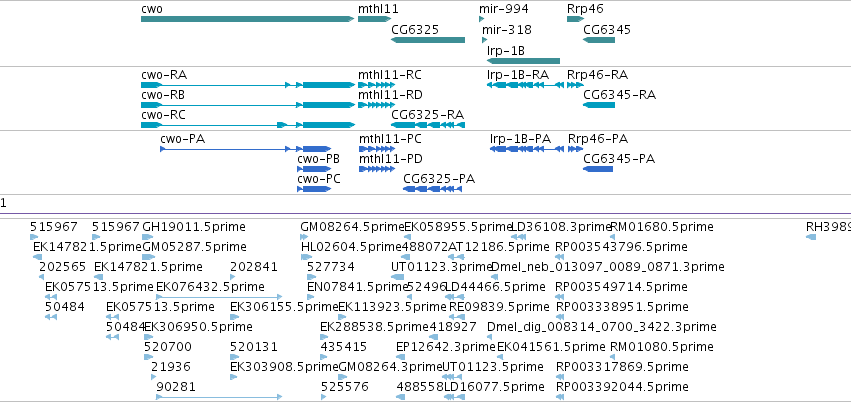Select the cwo-PB protein feature

pos(314,169)
